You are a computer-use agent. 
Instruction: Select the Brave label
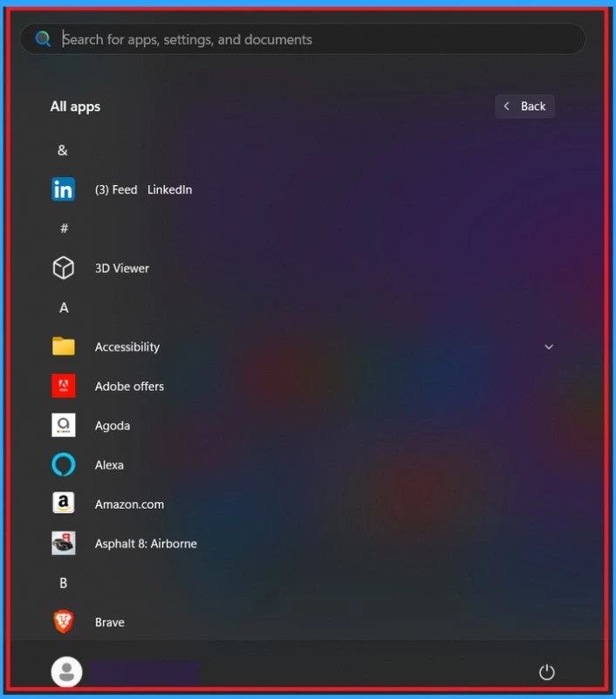pos(110,622)
